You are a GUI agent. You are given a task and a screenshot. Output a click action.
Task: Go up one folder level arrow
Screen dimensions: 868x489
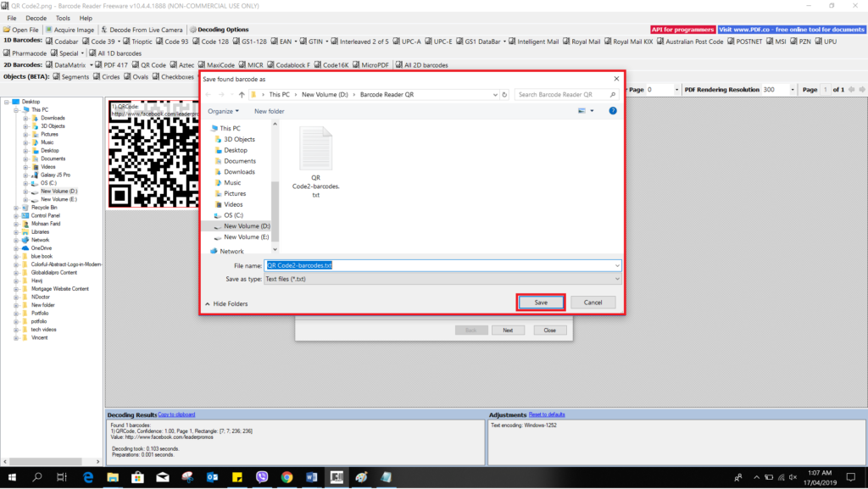[242, 95]
